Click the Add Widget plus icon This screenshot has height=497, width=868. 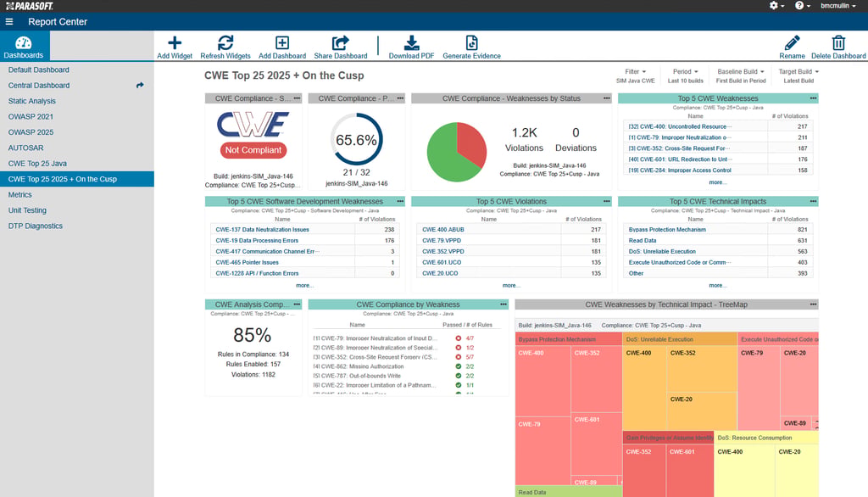coord(175,42)
